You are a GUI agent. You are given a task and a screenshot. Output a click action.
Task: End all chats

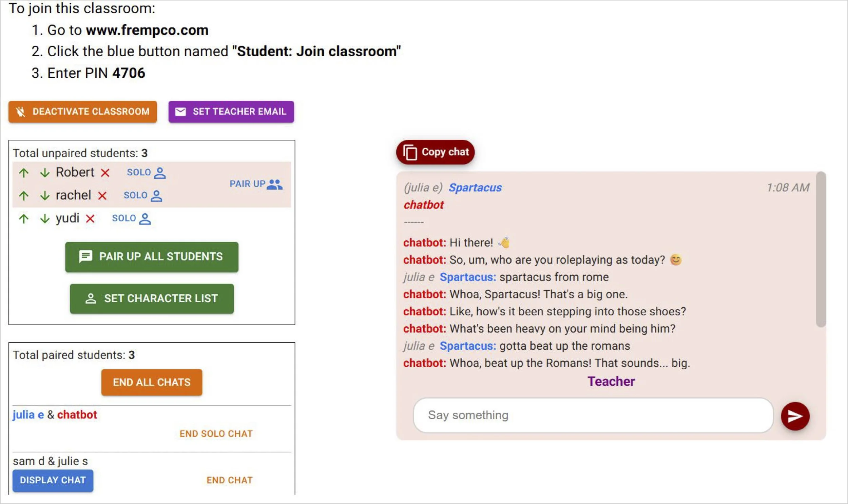[152, 383]
